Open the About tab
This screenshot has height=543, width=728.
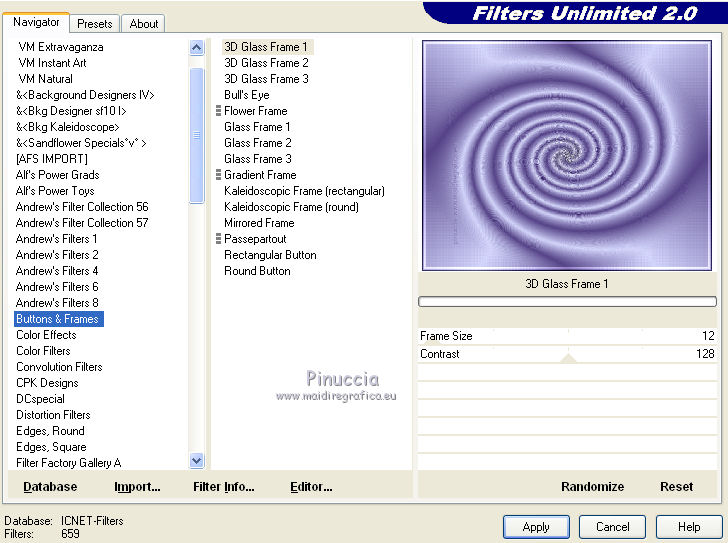tap(143, 24)
